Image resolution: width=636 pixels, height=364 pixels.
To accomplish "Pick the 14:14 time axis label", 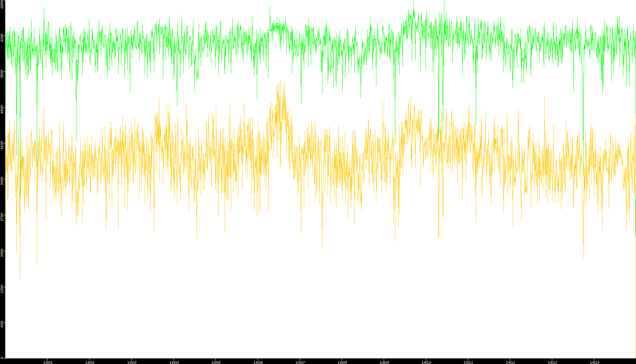I will 594,362.
